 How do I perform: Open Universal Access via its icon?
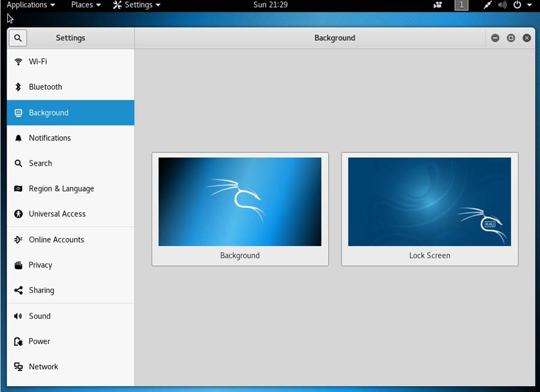tap(18, 214)
